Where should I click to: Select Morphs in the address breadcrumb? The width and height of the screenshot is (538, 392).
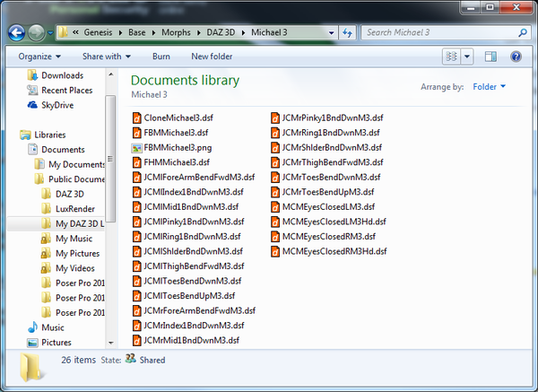pos(176,32)
